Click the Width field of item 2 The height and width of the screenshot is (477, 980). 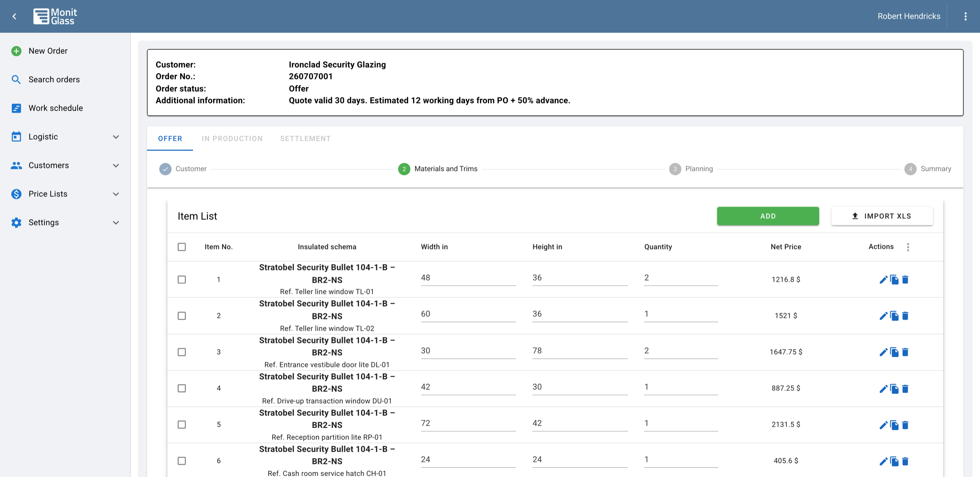click(x=468, y=314)
